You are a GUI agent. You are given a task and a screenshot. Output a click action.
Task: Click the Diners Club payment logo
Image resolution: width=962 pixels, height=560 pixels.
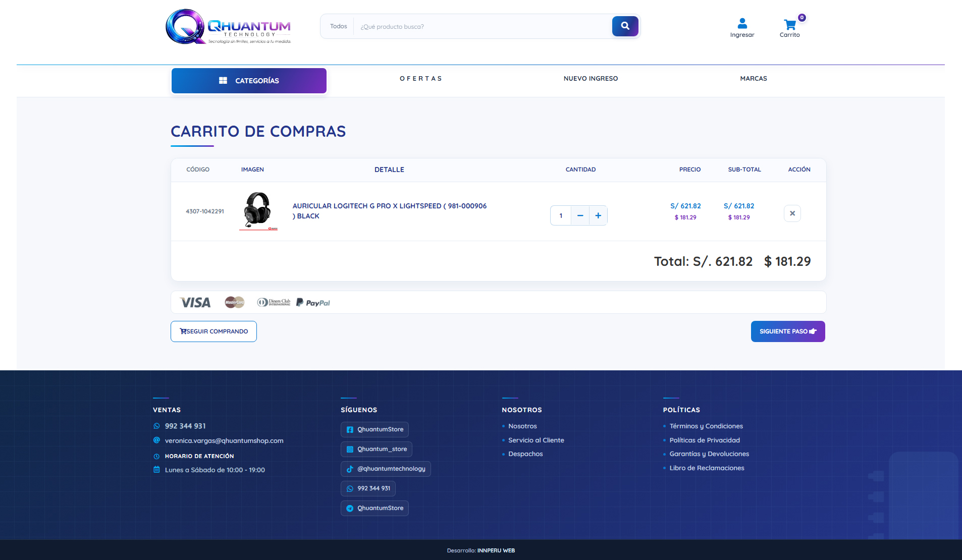click(274, 302)
